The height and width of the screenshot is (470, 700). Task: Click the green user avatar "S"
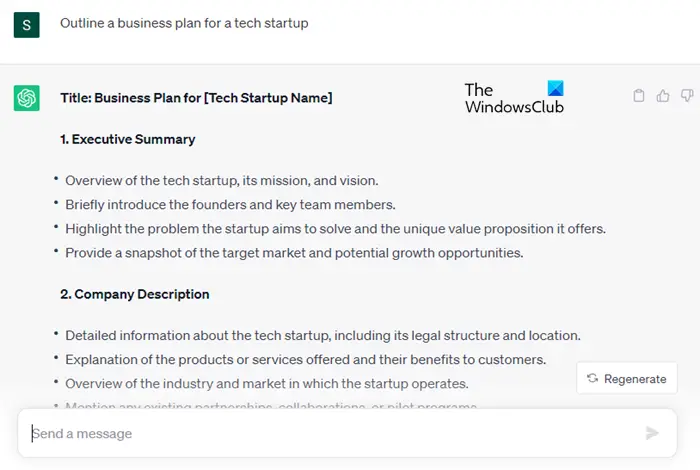point(26,24)
